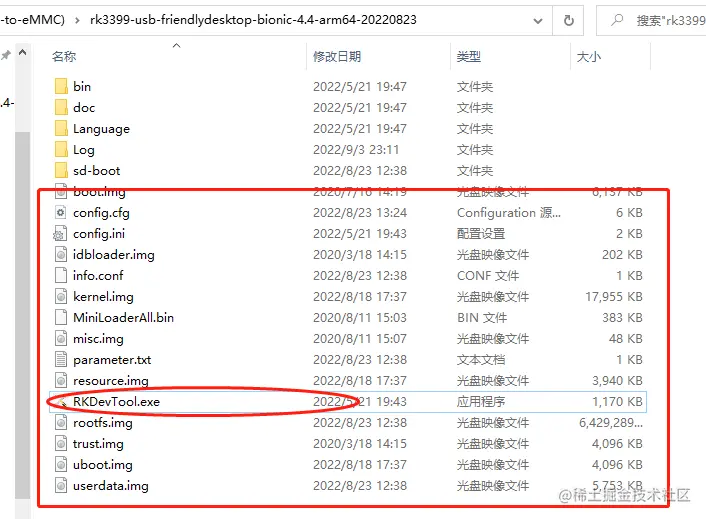The height and width of the screenshot is (519, 706).
Task: Click the navigation pane vertical scrollbar thumb
Action: coord(23,315)
